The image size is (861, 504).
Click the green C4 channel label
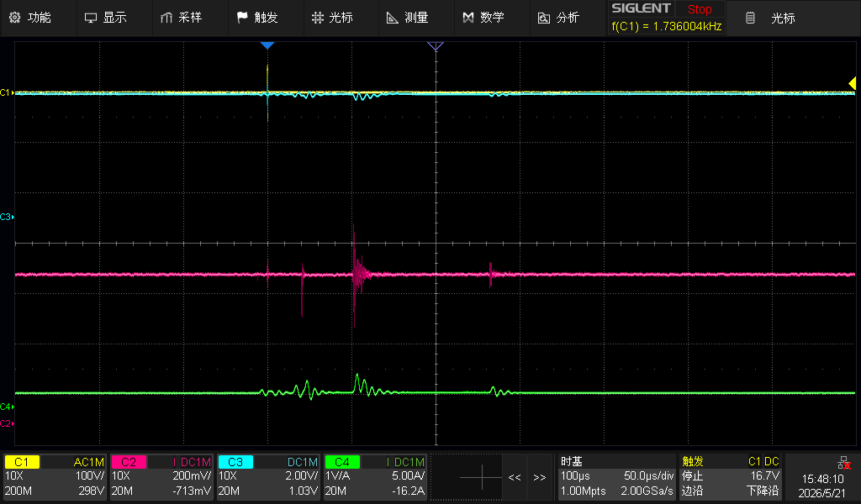[342, 462]
